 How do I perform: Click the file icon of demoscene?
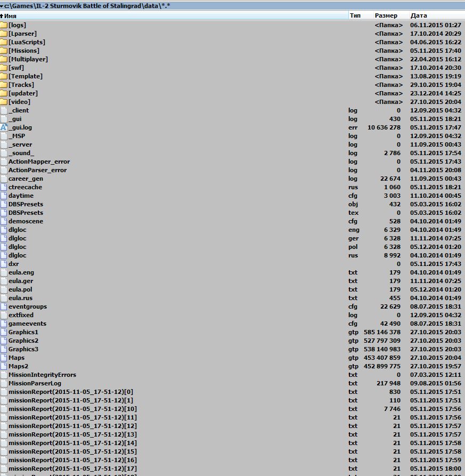tap(4, 221)
